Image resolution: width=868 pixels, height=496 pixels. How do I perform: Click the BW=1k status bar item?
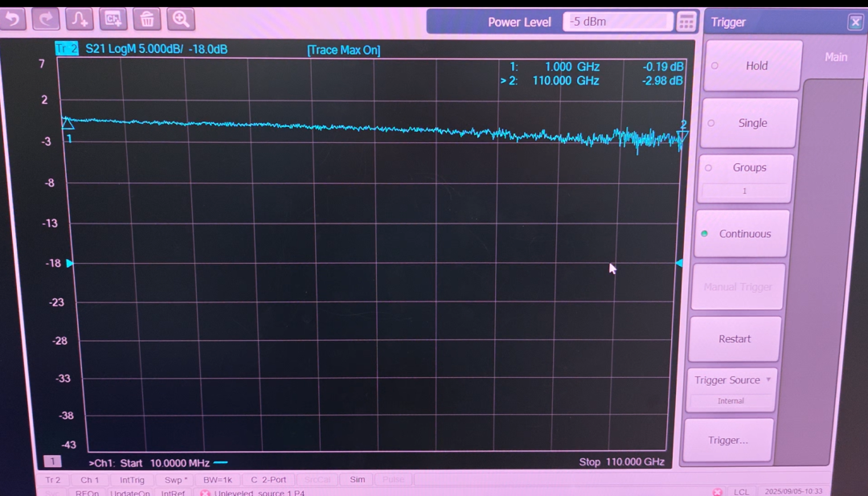click(x=217, y=480)
